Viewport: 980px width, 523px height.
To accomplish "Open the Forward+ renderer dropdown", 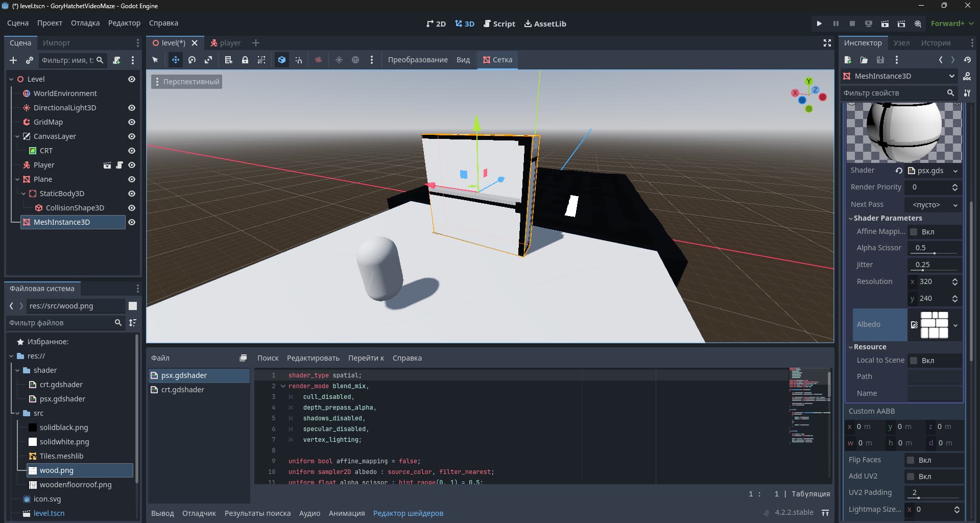I will tap(951, 23).
